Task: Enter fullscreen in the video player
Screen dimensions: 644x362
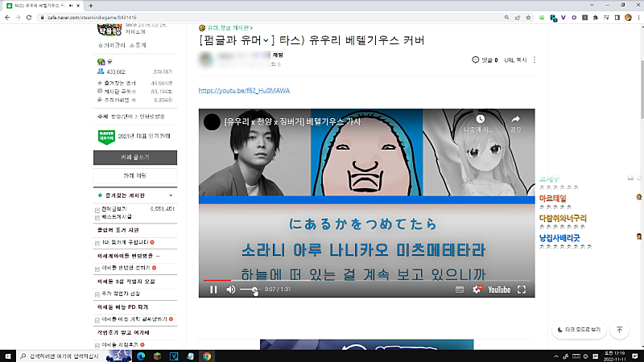Action: click(522, 290)
